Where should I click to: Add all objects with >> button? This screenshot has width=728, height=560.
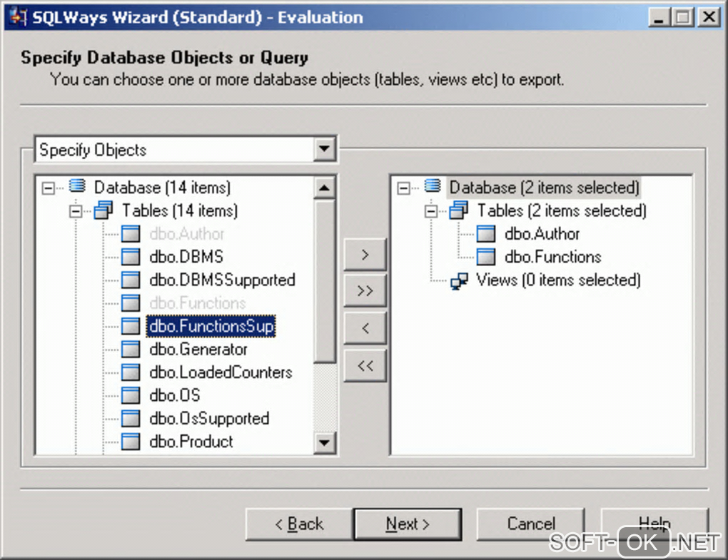coord(365,291)
